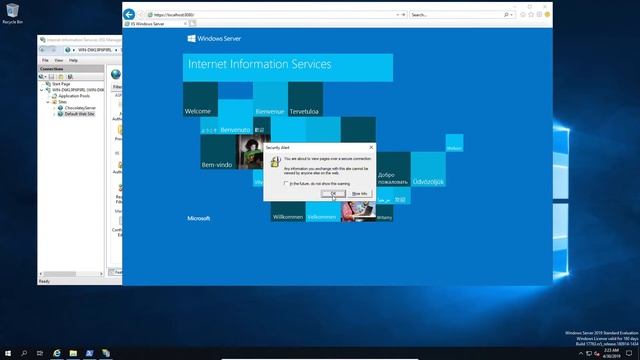The image size is (640, 360).
Task: Click Internet Explorer taskbar icon
Action: [57, 353]
